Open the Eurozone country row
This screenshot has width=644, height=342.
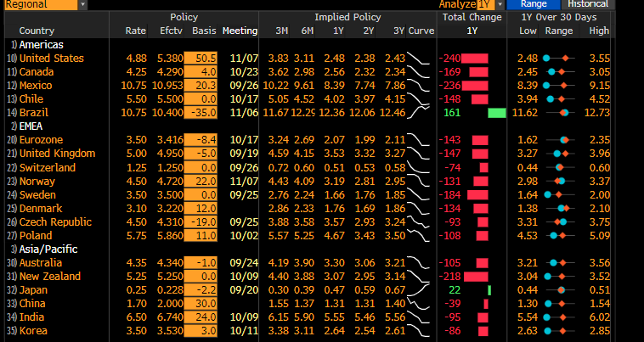coord(41,139)
